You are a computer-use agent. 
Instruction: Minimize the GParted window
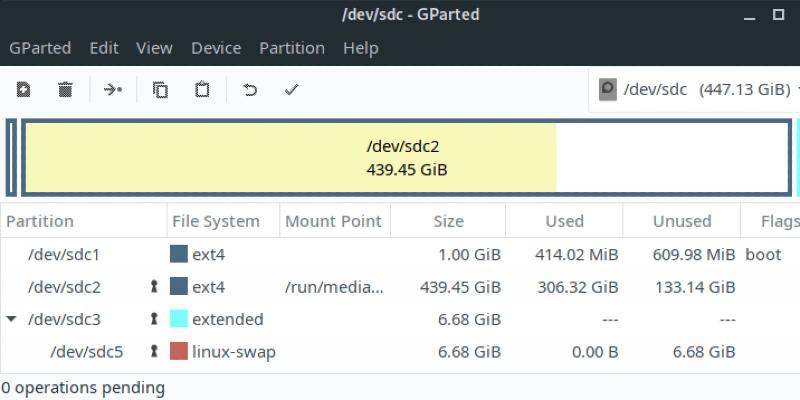(747, 16)
